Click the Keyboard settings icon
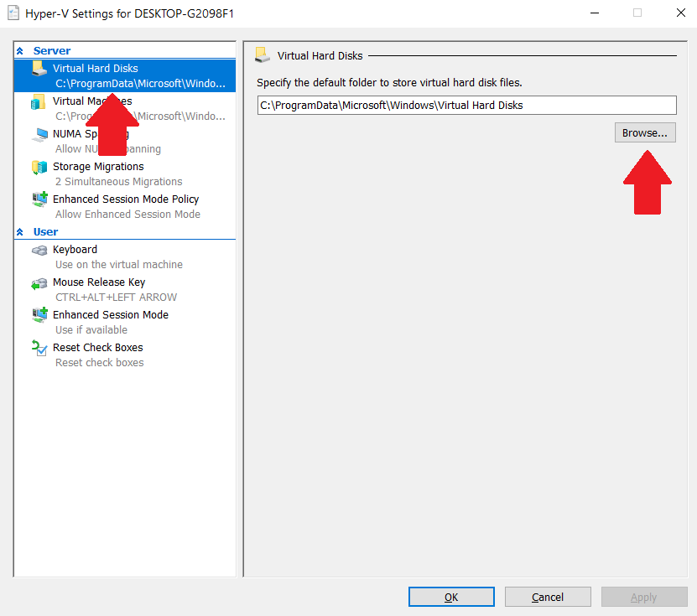Image resolution: width=697 pixels, height=616 pixels. (39, 251)
